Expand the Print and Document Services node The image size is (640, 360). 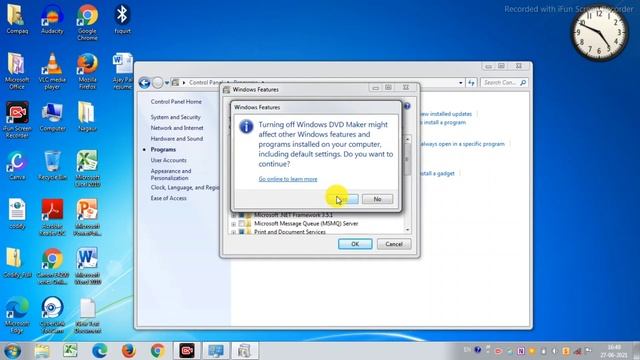click(x=234, y=232)
